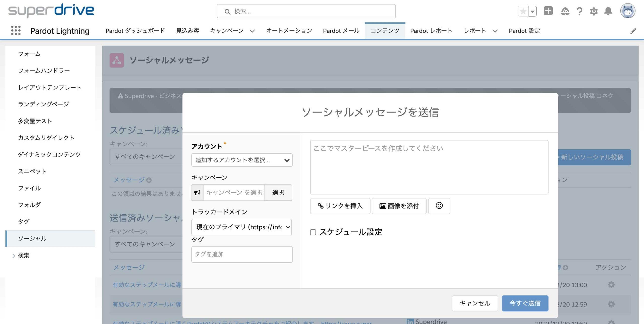This screenshot has height=324, width=644.
Task: Click the Superdrive logo
Action: [51, 11]
